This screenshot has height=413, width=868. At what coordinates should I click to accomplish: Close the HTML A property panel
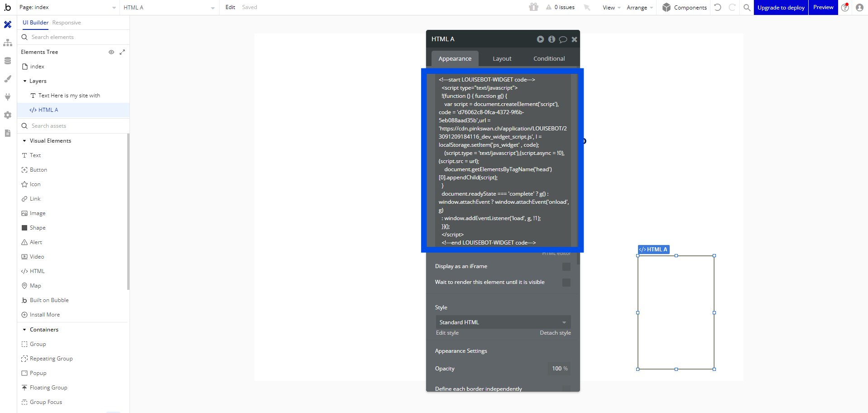pos(574,39)
